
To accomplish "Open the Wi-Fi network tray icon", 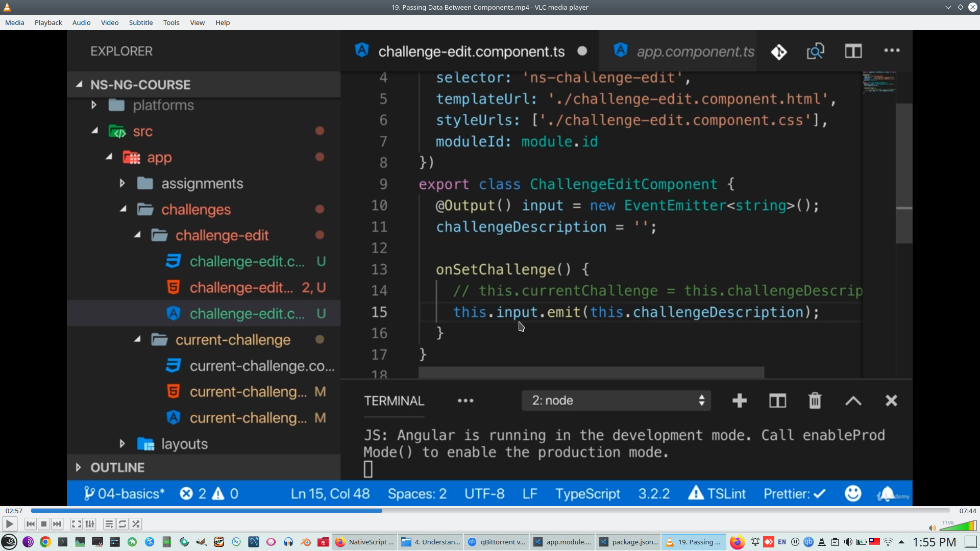I will coord(888,542).
